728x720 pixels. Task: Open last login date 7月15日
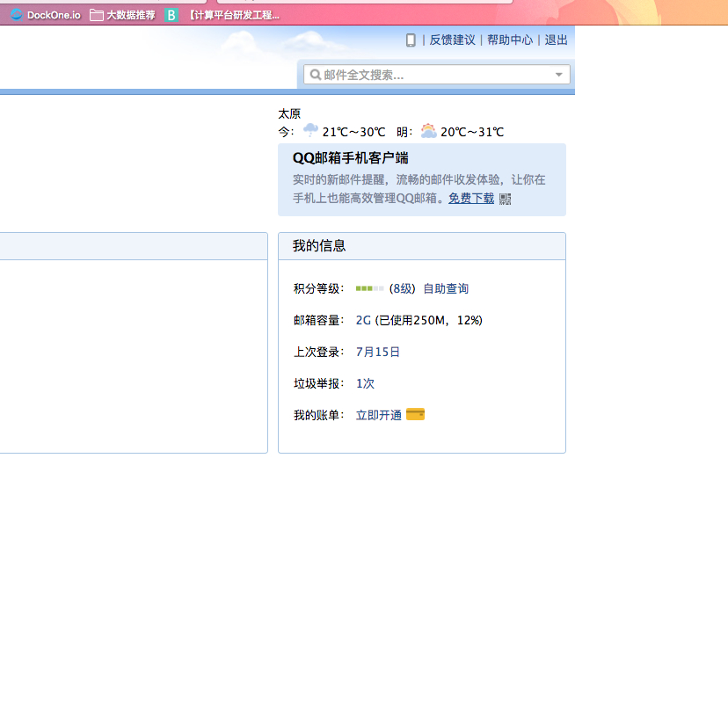377,352
